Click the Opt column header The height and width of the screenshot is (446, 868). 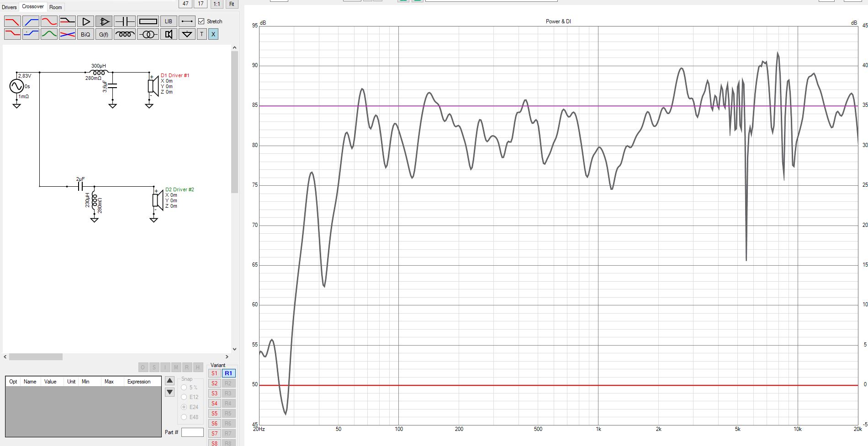(x=13, y=382)
